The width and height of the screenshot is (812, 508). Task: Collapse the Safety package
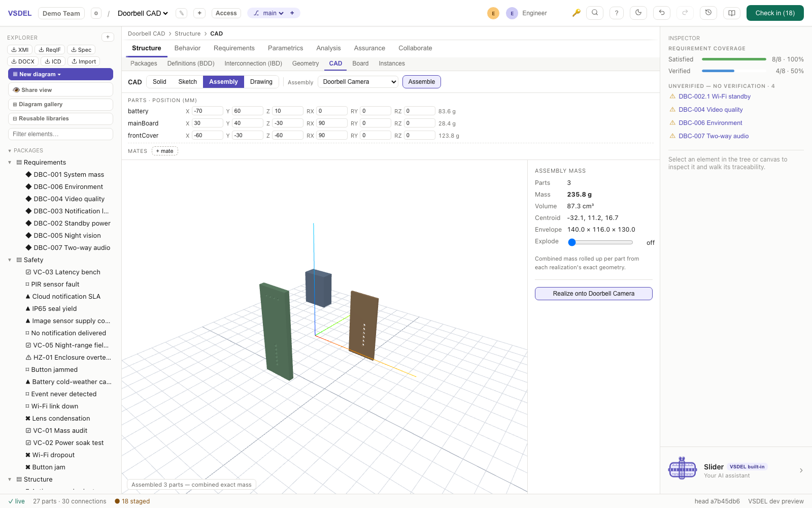point(10,260)
